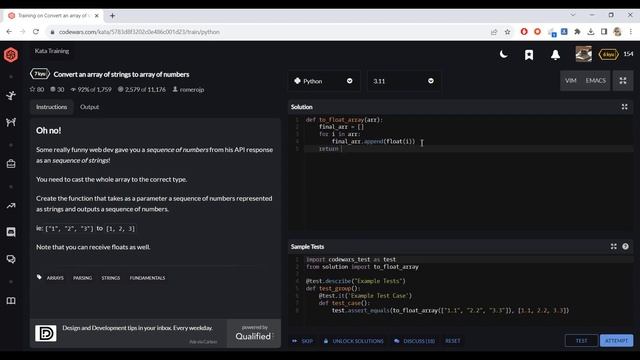Open the bookmarked collections icon

pos(529,55)
